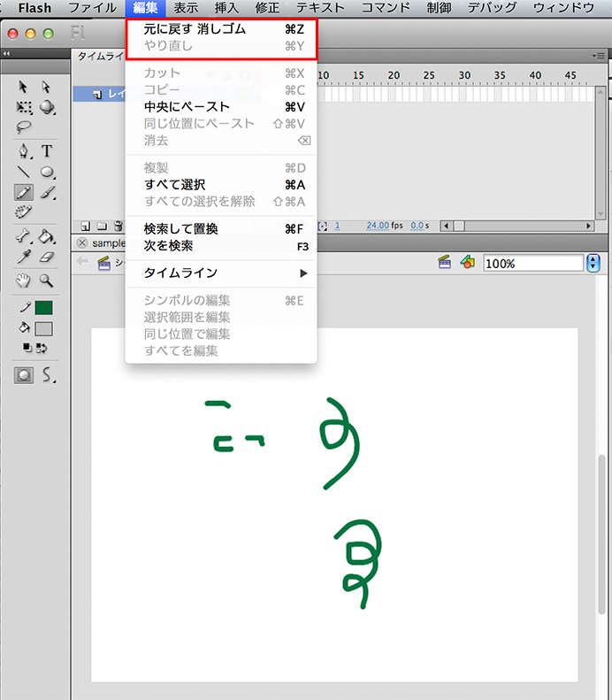Screen dimensions: 612x700
Task: Select the Bone tool
Action: (x=24, y=236)
